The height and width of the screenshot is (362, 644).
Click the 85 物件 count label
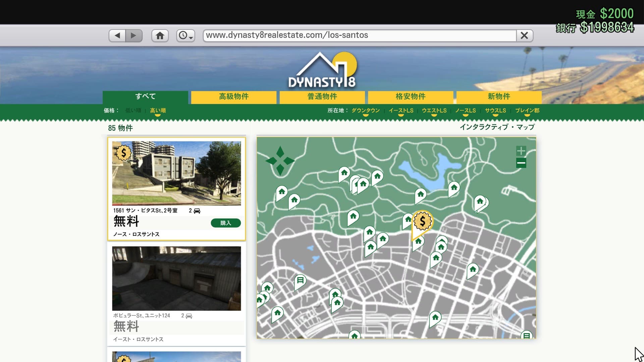click(x=120, y=128)
